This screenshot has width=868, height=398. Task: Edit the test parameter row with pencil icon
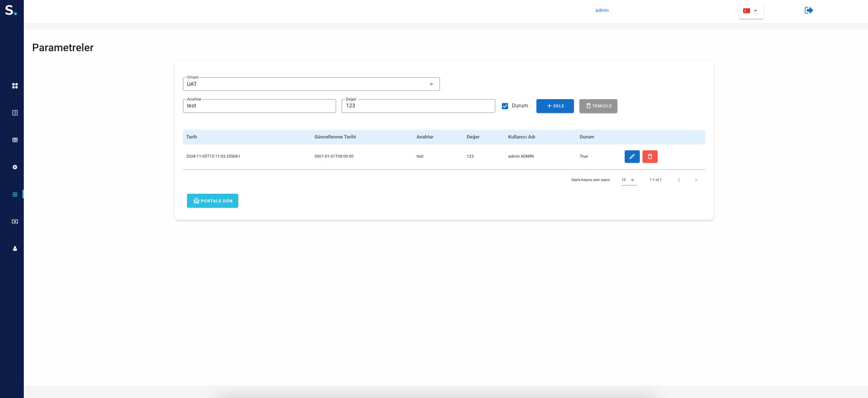pyautogui.click(x=632, y=157)
